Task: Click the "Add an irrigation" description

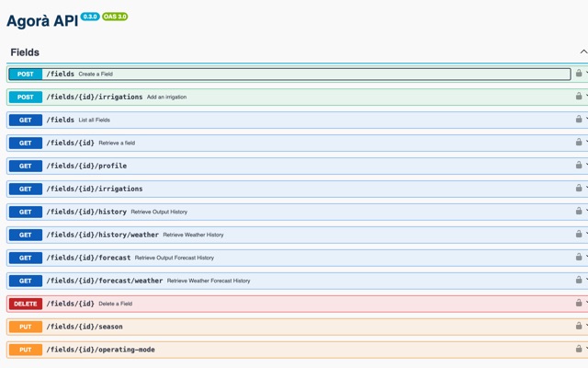Action: point(166,97)
